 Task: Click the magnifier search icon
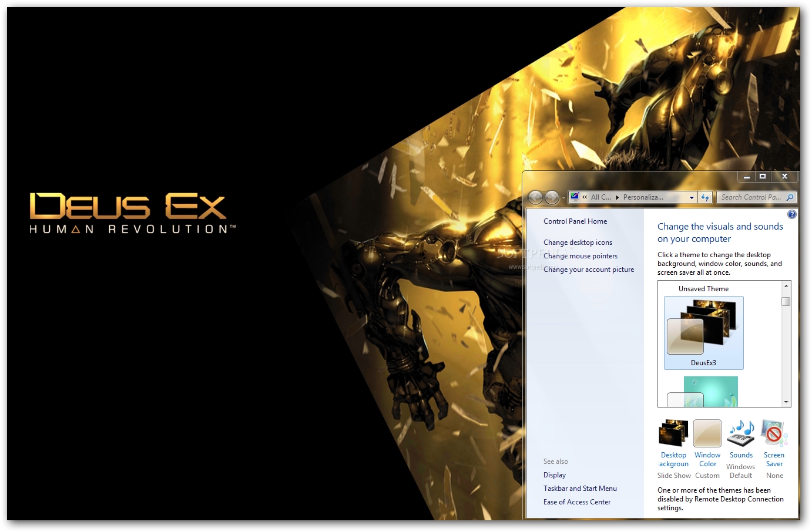tap(790, 197)
